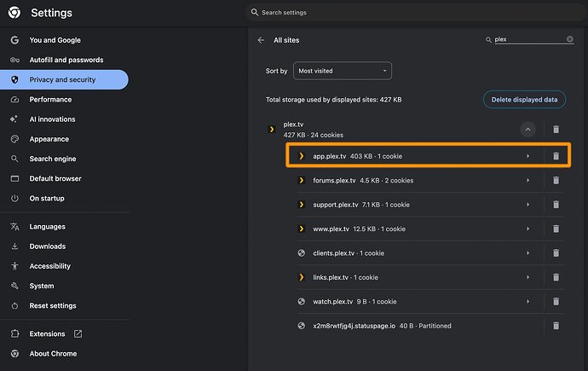Go to Autofill and passwords
Image resolution: width=588 pixels, height=371 pixels.
click(x=66, y=60)
